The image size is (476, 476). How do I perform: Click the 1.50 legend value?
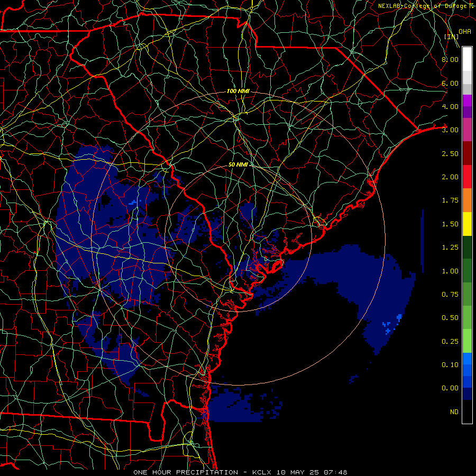coord(450,224)
